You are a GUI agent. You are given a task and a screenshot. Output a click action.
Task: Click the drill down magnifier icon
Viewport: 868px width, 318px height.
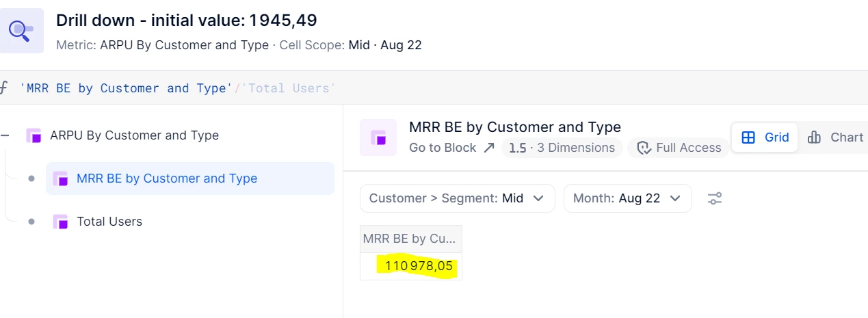coord(21,30)
